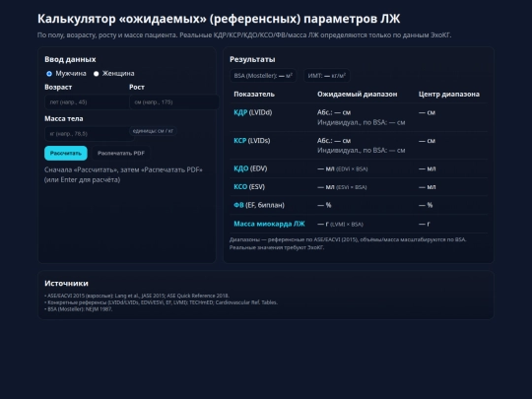Click the единицы: см / кг badge
The image size is (532, 399).
(x=153, y=131)
